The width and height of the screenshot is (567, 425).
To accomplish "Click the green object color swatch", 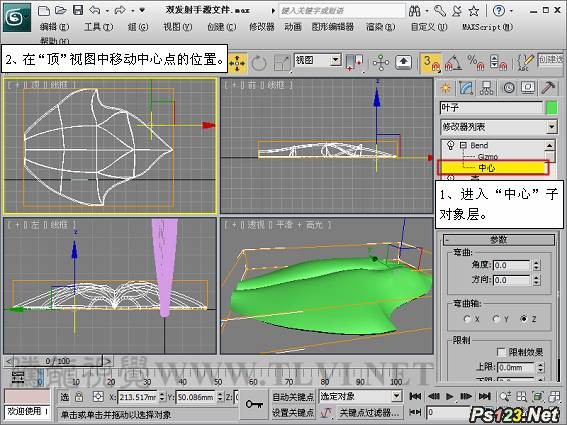I will (552, 108).
